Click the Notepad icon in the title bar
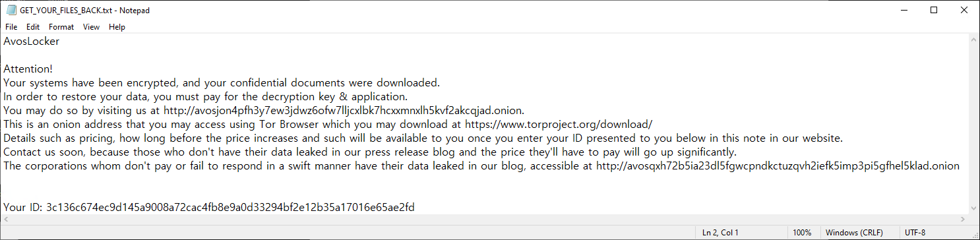Image resolution: width=980 pixels, height=240 pixels. [11, 10]
